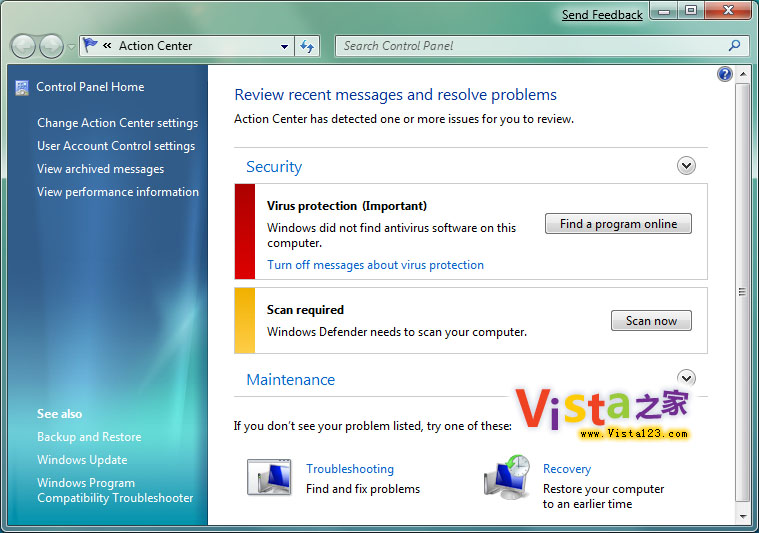This screenshot has height=533, width=759.
Task: Collapse the Security section chevron
Action: click(686, 166)
